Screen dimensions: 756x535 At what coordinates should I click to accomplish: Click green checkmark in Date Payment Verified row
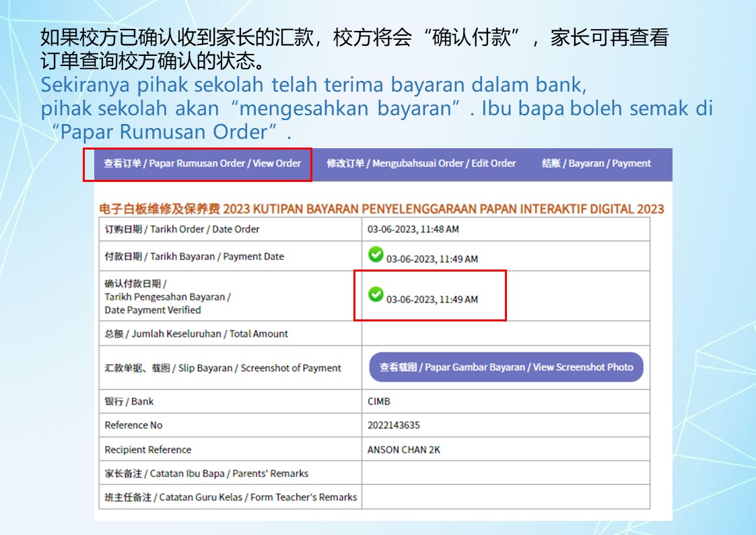pos(376,294)
